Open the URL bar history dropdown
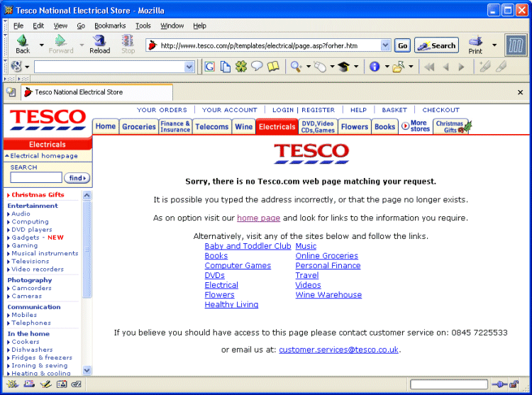 pyautogui.click(x=385, y=45)
